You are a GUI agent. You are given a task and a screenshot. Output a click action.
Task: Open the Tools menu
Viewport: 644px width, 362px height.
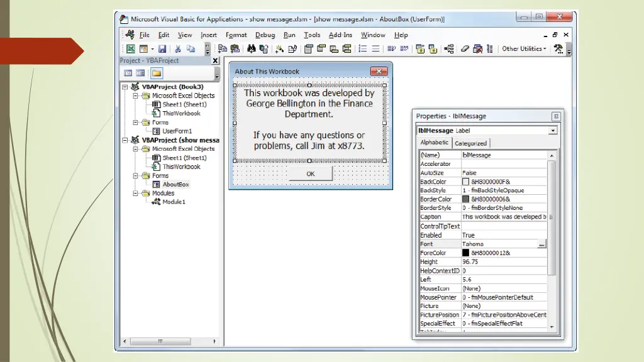click(x=312, y=35)
